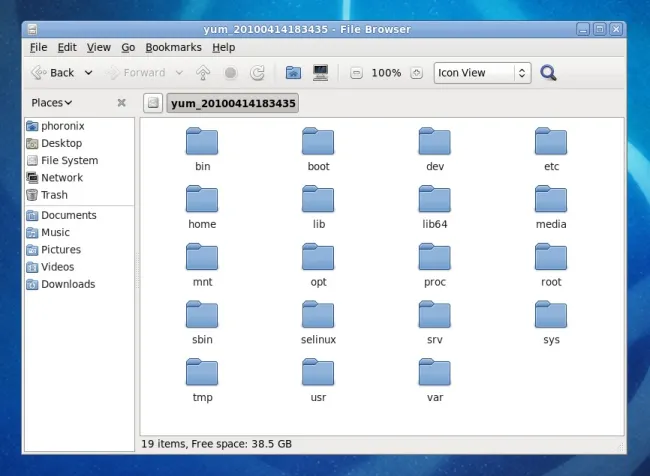Select the var folder
Image resolution: width=650 pixels, height=476 pixels.
coord(435,380)
